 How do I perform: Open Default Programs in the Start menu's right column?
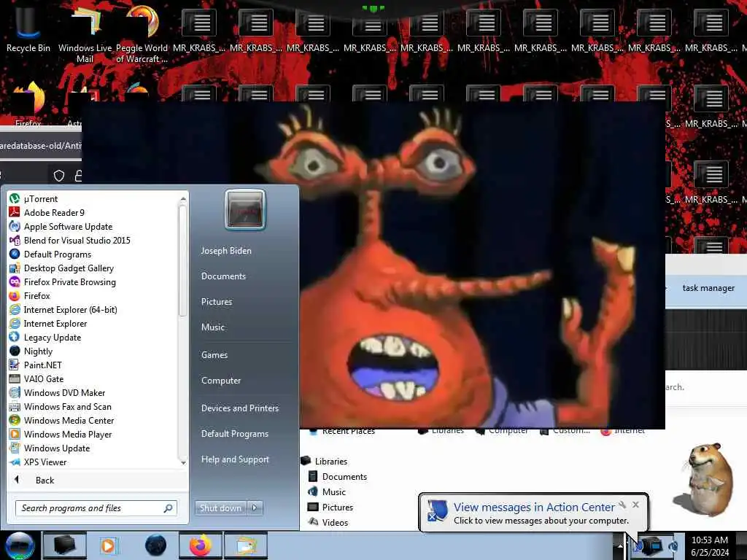coord(234,434)
